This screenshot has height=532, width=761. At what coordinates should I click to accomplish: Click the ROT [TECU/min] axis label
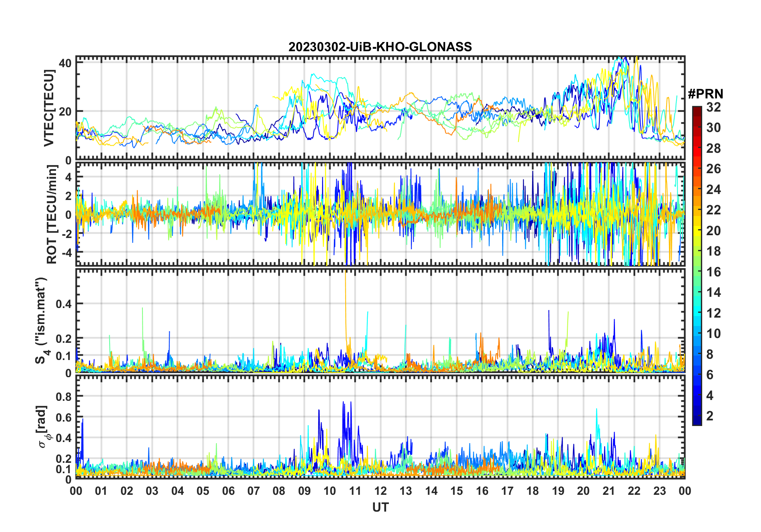pyautogui.click(x=52, y=214)
